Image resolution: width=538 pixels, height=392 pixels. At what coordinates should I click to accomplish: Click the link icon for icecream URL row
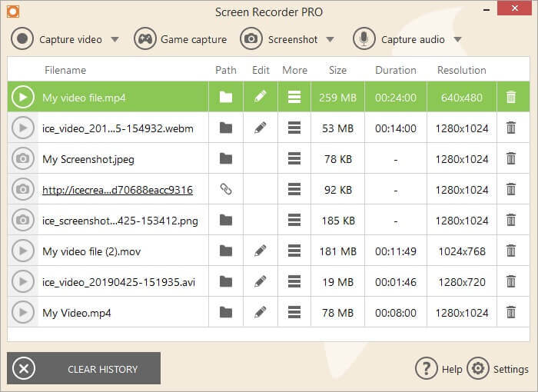225,190
